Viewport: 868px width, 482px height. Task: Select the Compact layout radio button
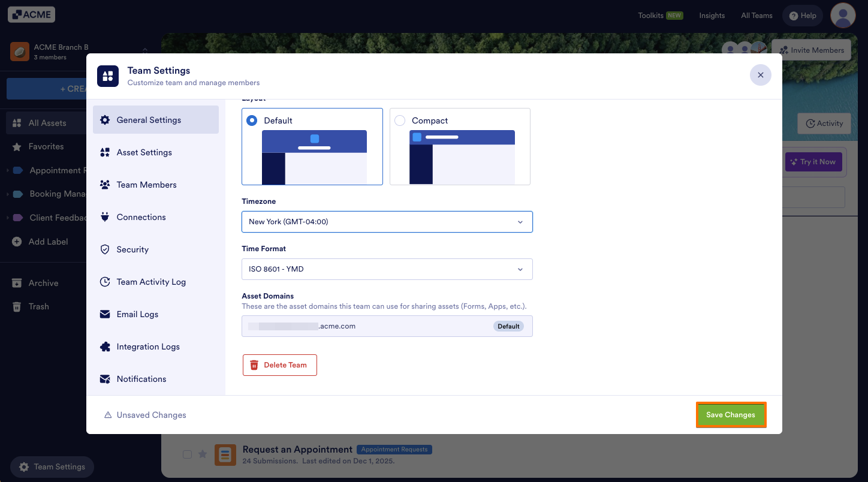400,120
